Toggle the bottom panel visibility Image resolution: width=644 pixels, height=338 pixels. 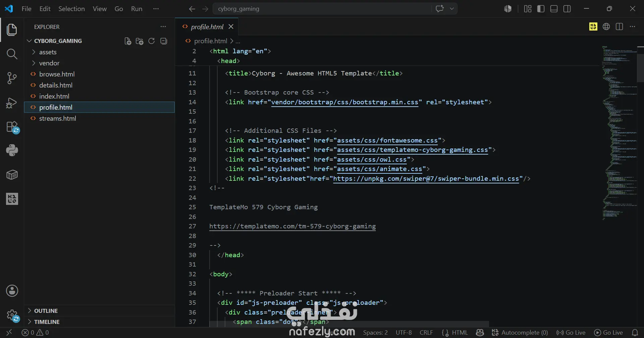554,9
